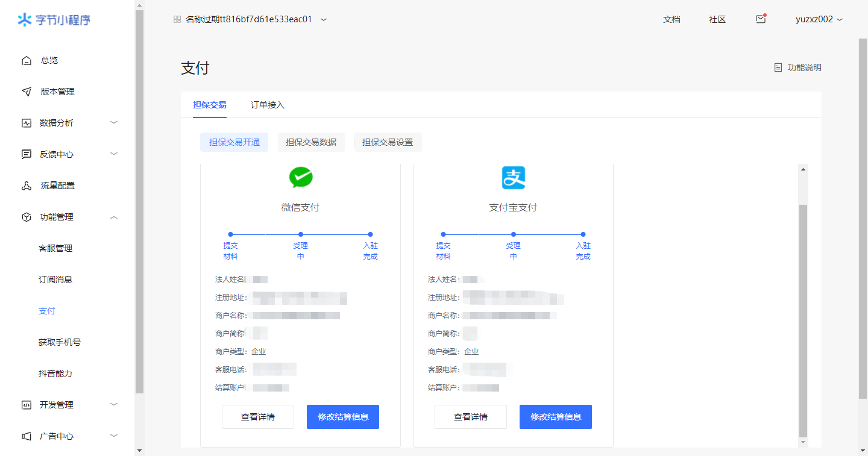This screenshot has width=868, height=456.
Task: Select the 担保交易数据 sub-tab
Action: click(x=311, y=142)
